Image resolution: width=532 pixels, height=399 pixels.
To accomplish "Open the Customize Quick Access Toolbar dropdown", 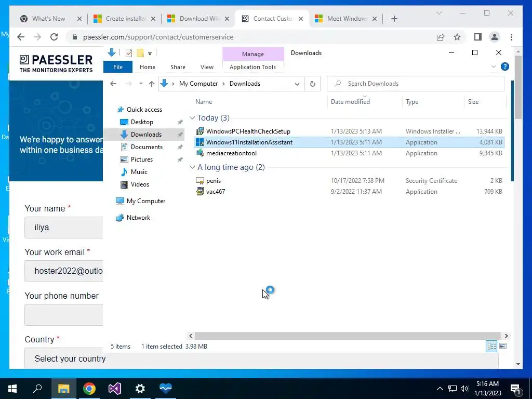I will (x=150, y=54).
